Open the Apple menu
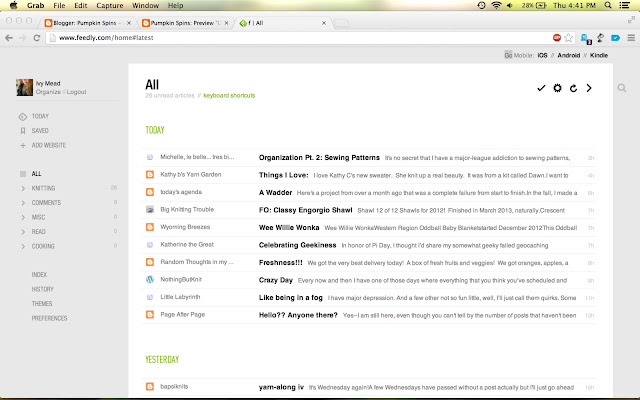 tap(13, 5)
